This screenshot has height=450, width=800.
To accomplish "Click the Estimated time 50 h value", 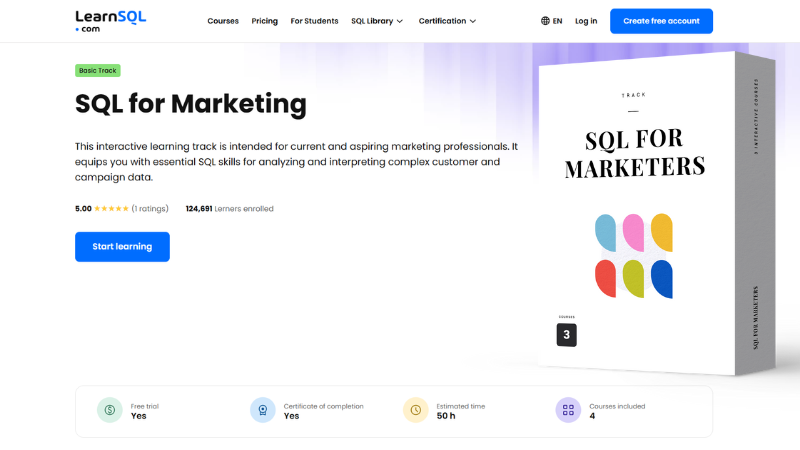I will (x=446, y=416).
